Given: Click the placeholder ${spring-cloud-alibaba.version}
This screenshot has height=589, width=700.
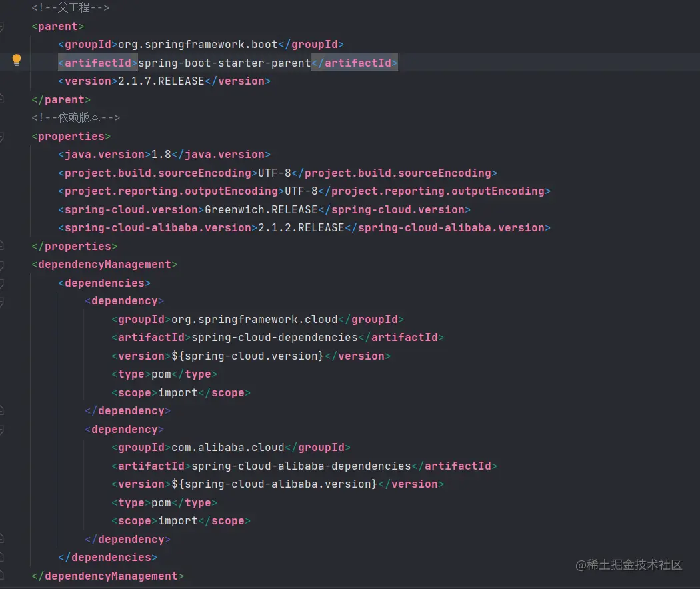Looking at the screenshot, I should tap(275, 484).
